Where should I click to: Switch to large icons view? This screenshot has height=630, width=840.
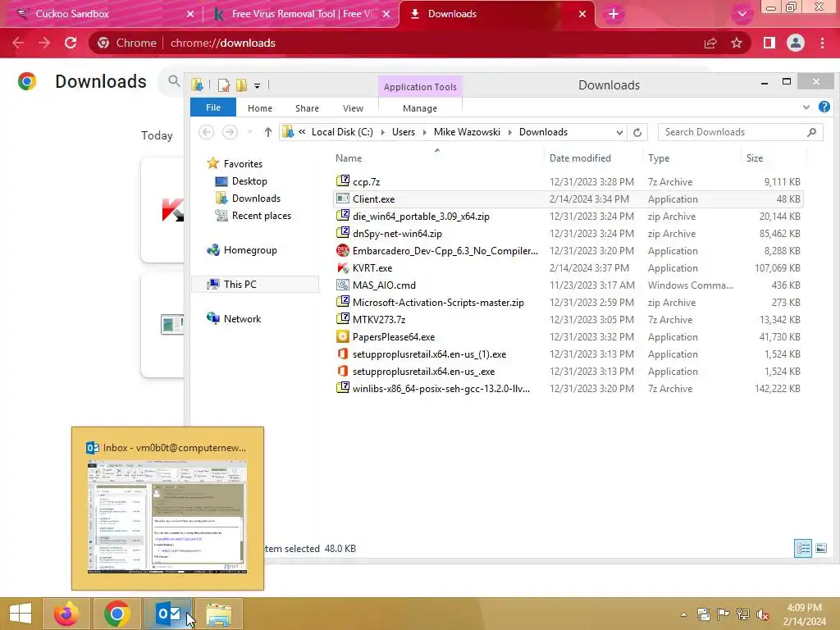820,548
